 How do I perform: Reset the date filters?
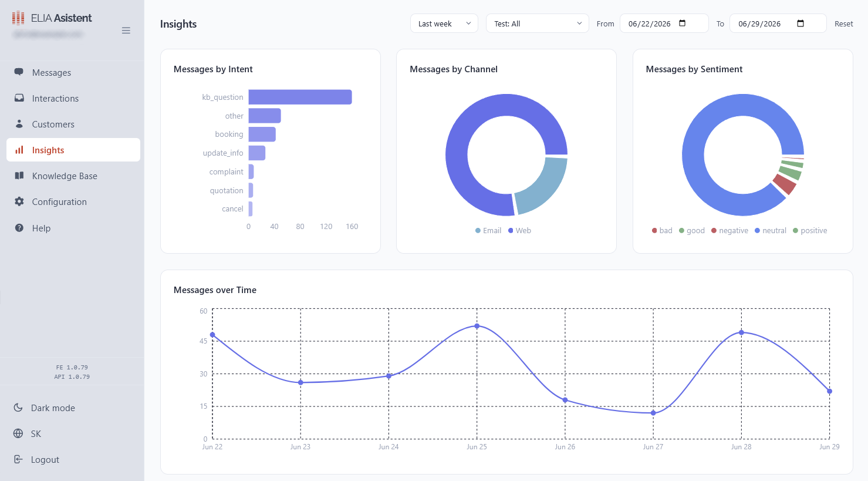843,24
